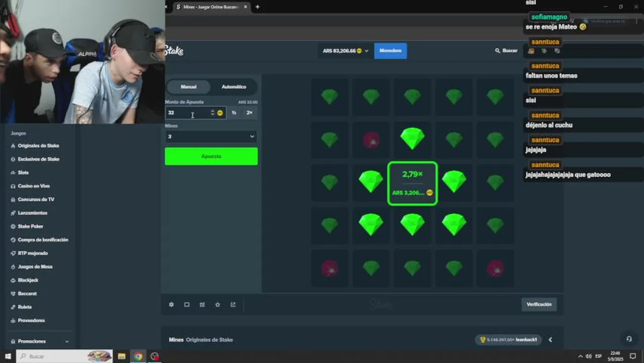
Task: Toggle theatre mode icon below game
Action: (x=187, y=305)
